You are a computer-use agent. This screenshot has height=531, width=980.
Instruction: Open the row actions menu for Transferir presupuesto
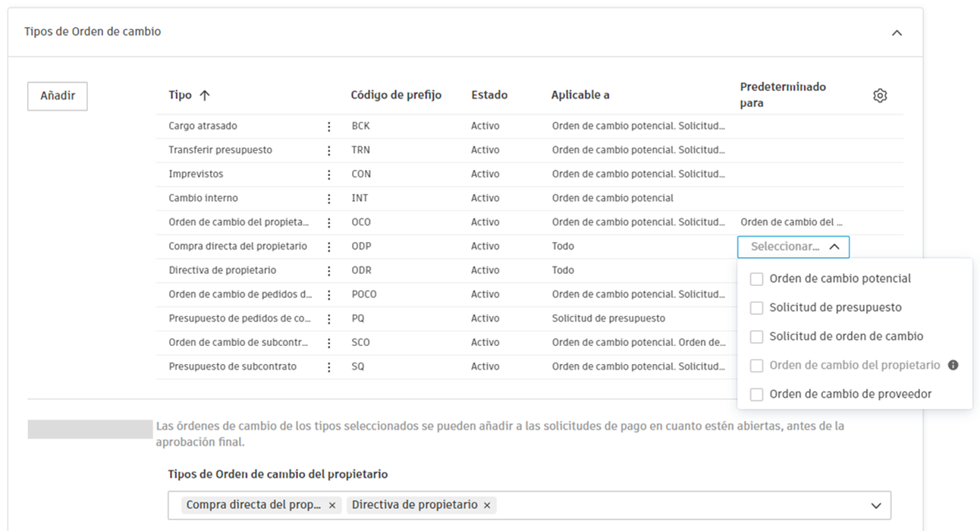[x=328, y=149]
